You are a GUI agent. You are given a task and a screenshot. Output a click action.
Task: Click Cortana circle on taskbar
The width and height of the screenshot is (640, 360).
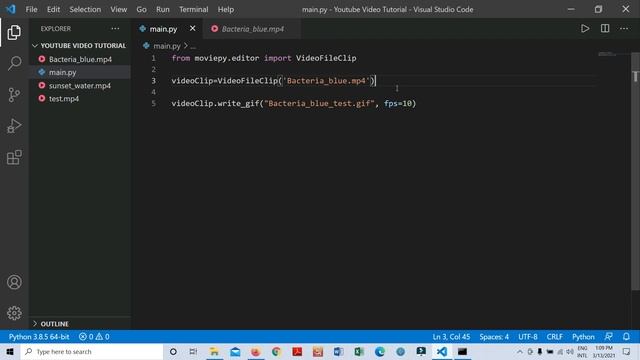(x=173, y=351)
